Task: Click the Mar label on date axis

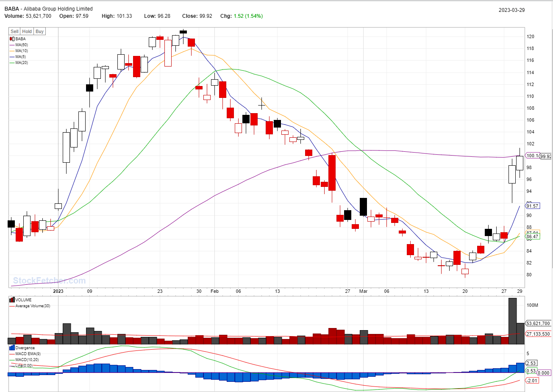Action: point(363,291)
